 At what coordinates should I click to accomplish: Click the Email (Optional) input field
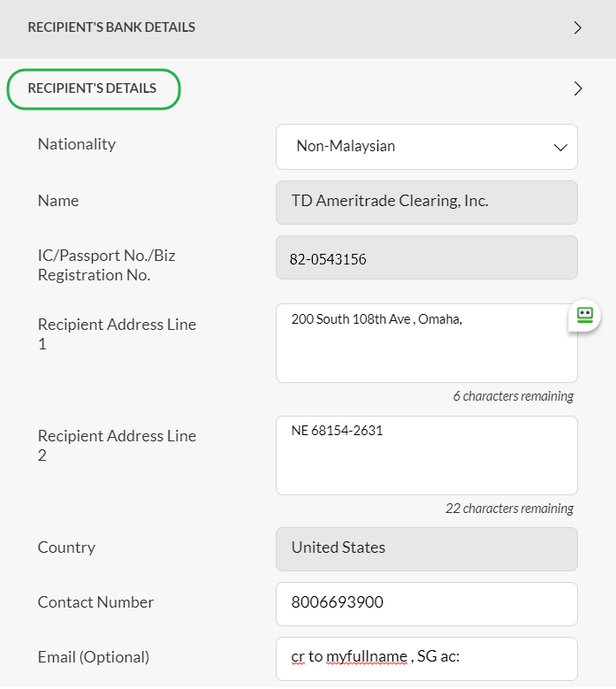[x=426, y=659]
